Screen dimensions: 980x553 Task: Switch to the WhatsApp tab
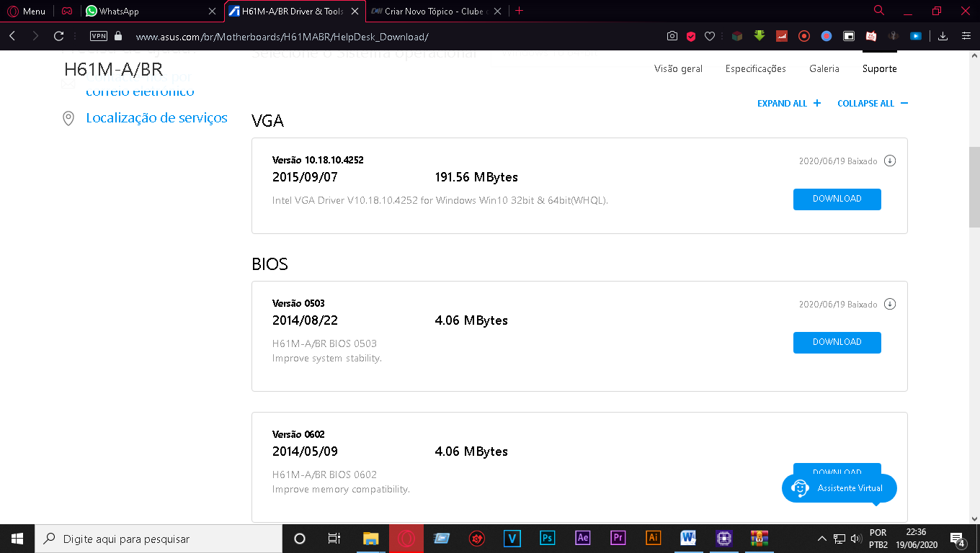point(150,11)
